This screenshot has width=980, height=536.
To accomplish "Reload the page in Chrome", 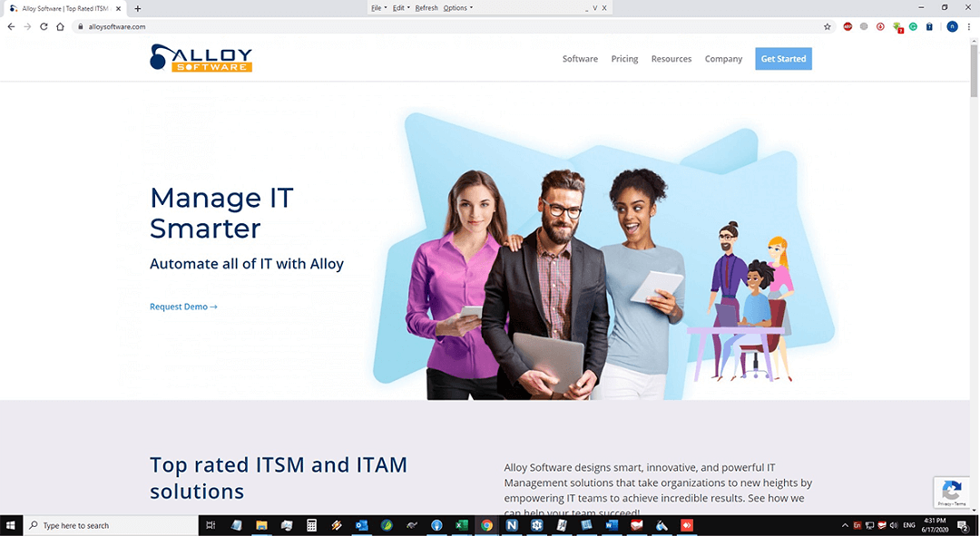I will [44, 26].
